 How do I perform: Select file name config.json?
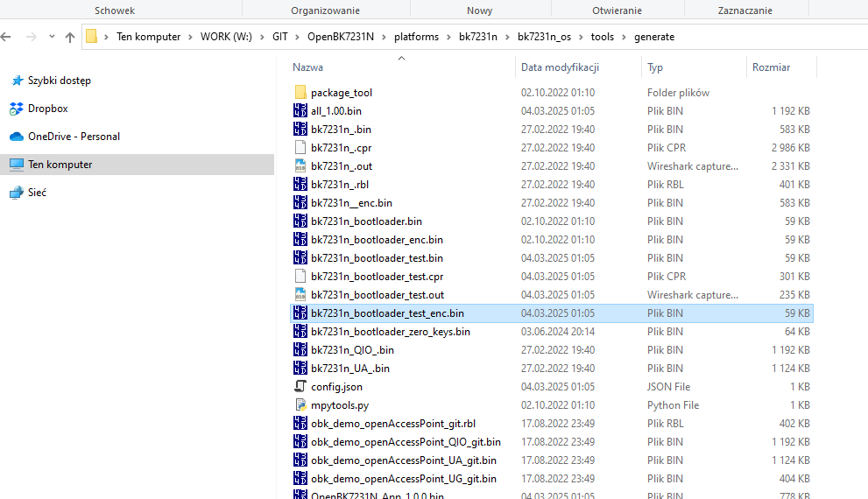[336, 387]
